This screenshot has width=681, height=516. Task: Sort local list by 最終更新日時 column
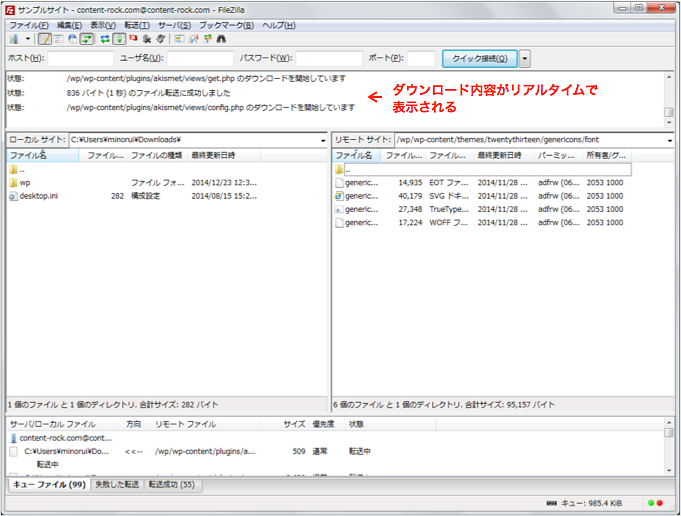point(224,155)
